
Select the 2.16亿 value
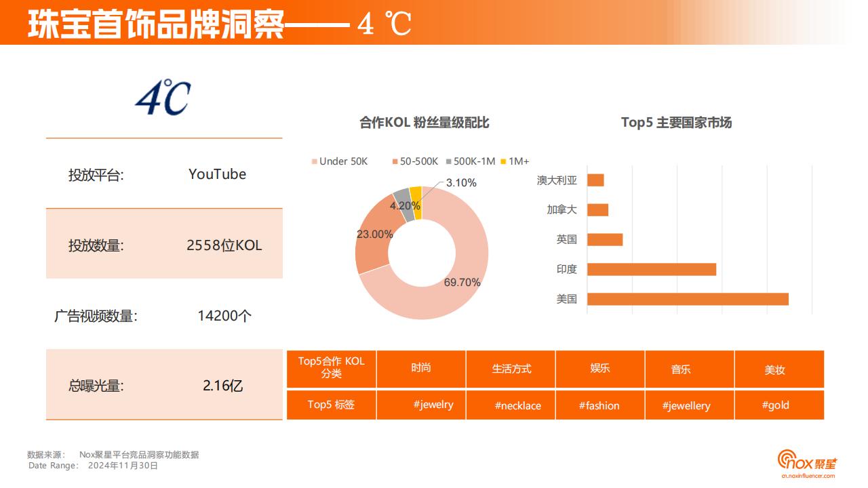click(222, 386)
